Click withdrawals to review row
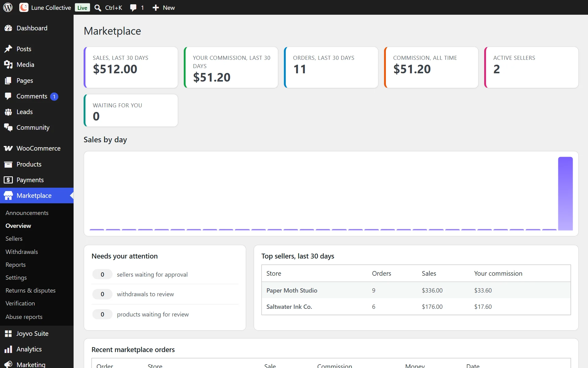The width and height of the screenshot is (588, 368). click(165, 294)
